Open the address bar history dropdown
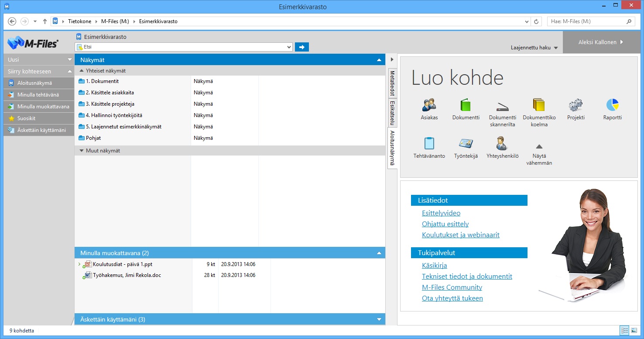This screenshot has height=339, width=644. (x=527, y=21)
